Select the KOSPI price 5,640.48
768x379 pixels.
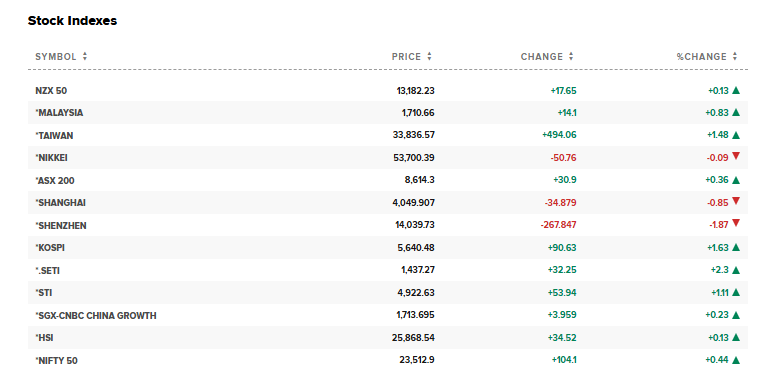(417, 248)
